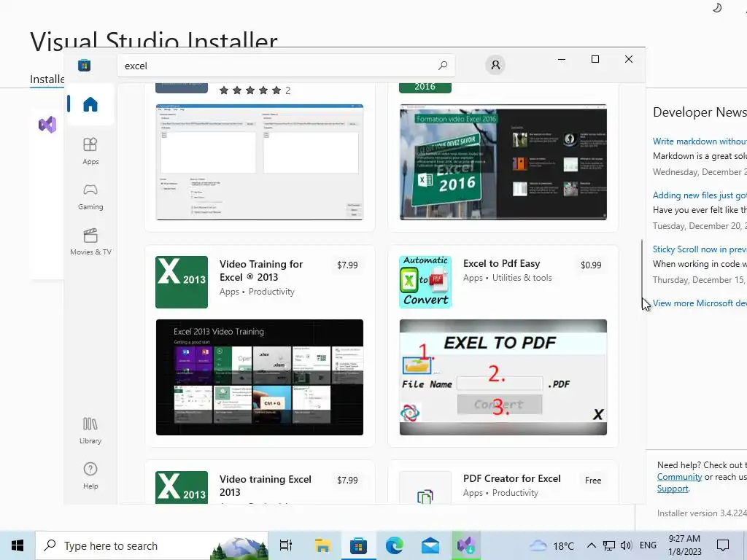Image resolution: width=747 pixels, height=560 pixels.
Task: Click Visual Studio Installer taskbar icon
Action: (x=466, y=545)
